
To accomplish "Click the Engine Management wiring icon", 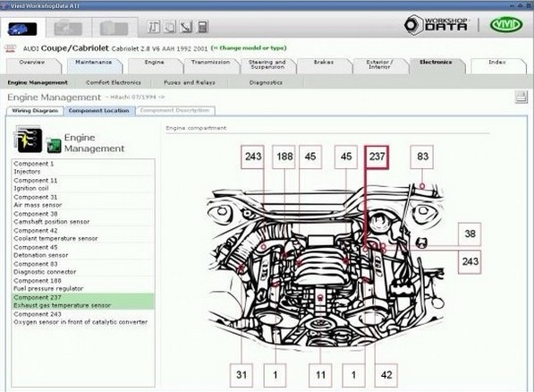I will tap(28, 140).
